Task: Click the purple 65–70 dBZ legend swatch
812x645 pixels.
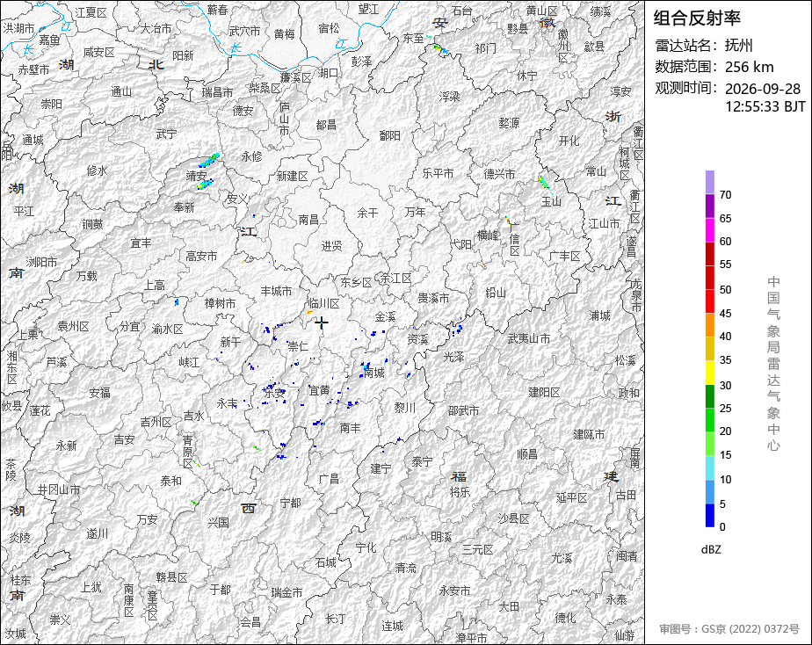Action: (709, 206)
